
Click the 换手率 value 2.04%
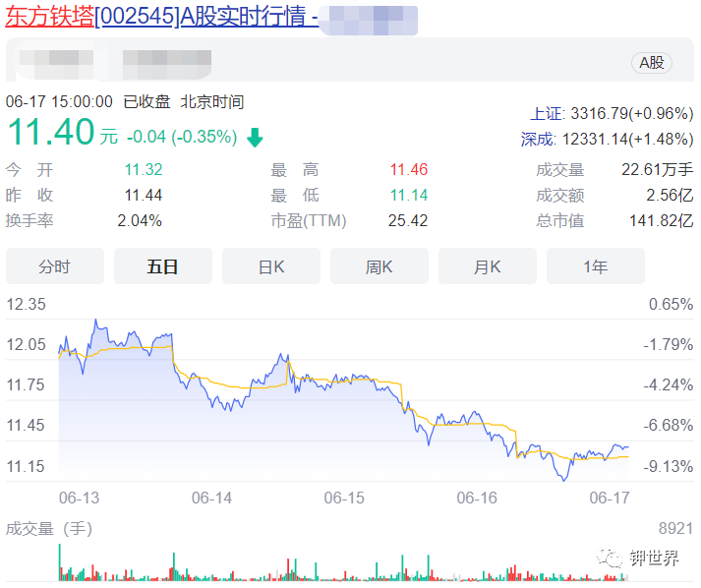(x=140, y=221)
